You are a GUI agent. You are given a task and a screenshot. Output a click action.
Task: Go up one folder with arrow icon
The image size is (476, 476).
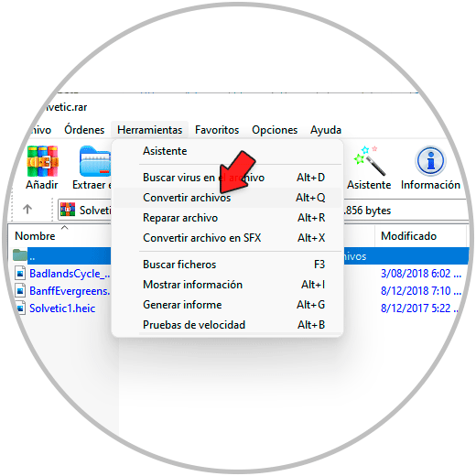click(x=27, y=210)
